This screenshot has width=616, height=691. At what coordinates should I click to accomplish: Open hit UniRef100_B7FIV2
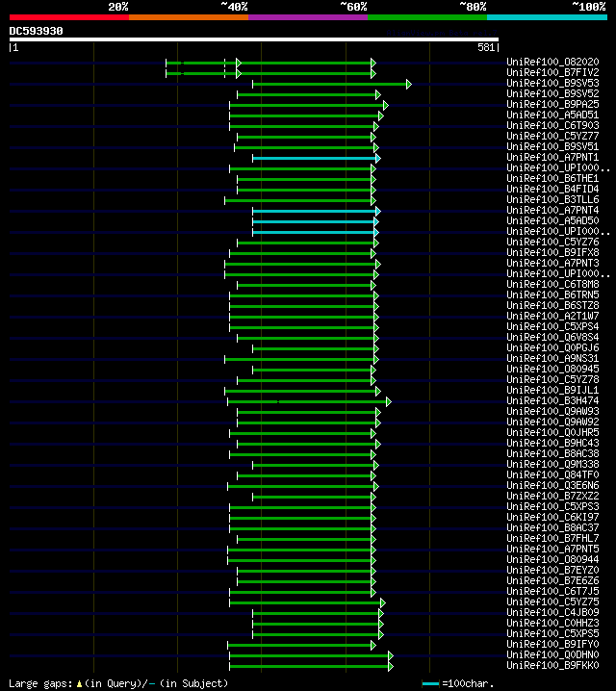coord(552,72)
